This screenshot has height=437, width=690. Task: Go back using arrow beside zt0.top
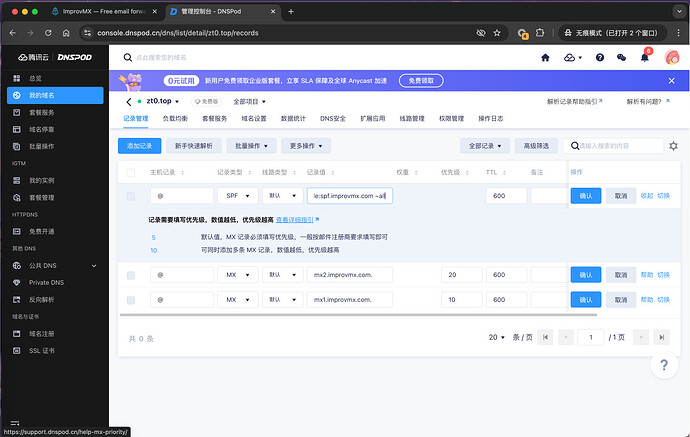[129, 101]
